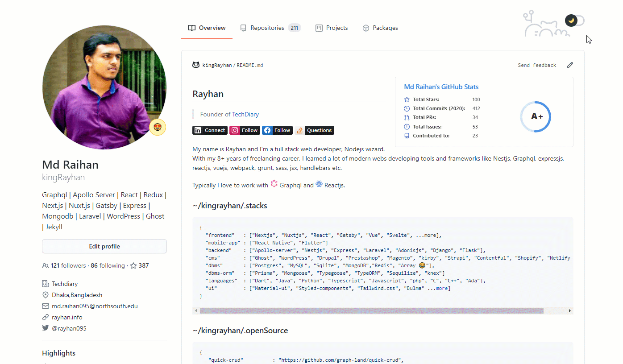Screen dimensions: 623x364
Task: Open the 121 followers link
Action: coord(68,265)
